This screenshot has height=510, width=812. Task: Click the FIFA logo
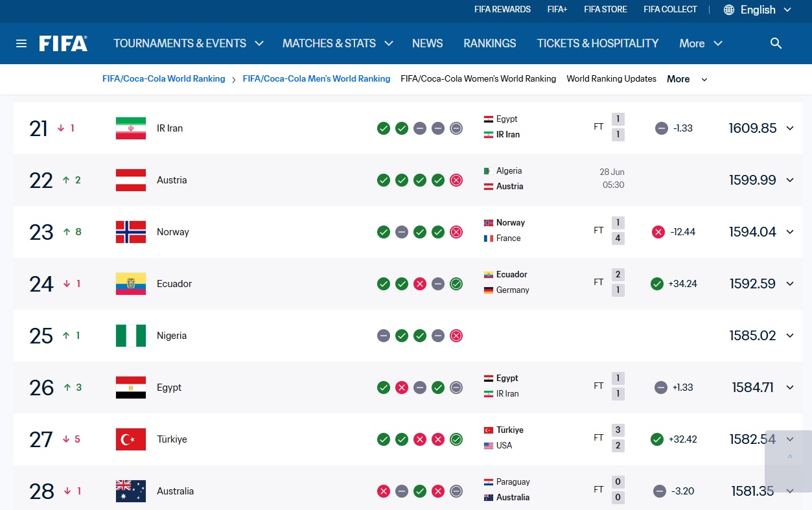pyautogui.click(x=64, y=43)
